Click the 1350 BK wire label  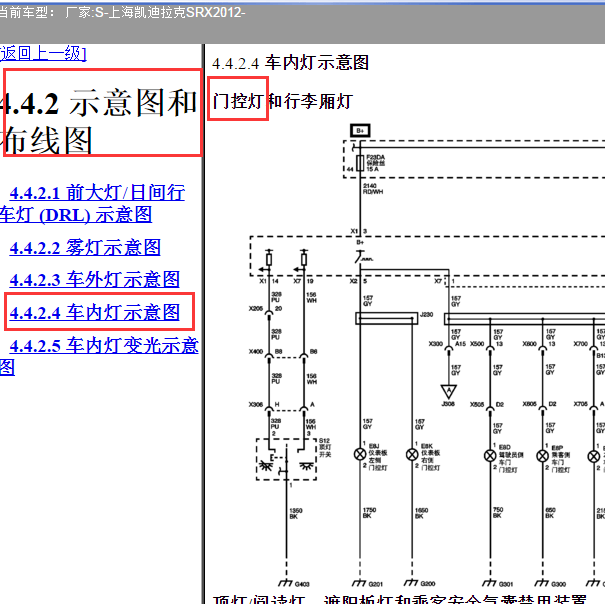(296, 513)
